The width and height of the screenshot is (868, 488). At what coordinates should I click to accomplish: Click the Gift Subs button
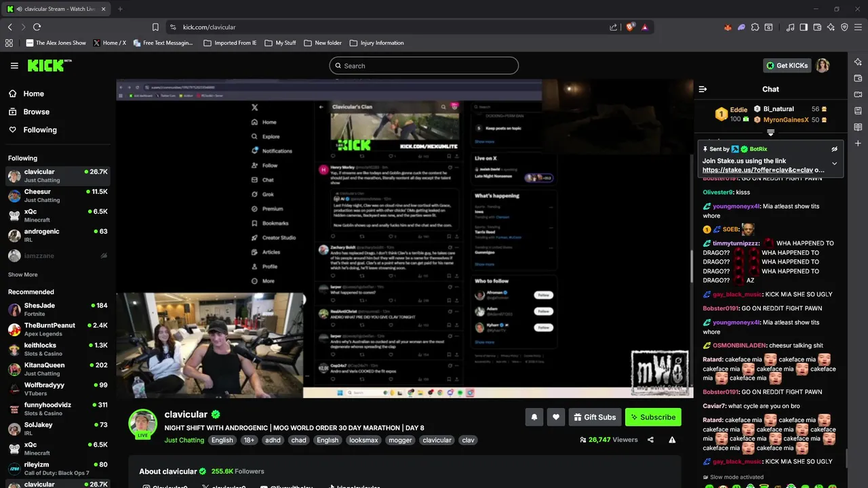pyautogui.click(x=595, y=417)
